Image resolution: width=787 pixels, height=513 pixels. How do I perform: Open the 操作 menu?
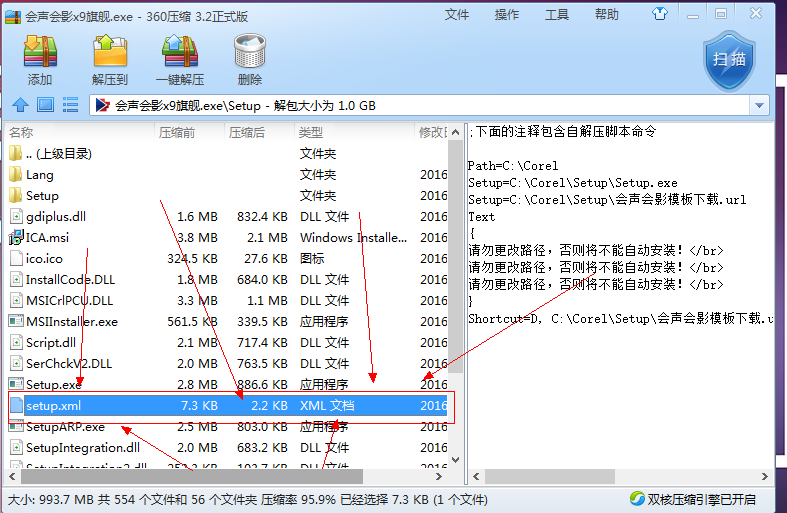[506, 15]
